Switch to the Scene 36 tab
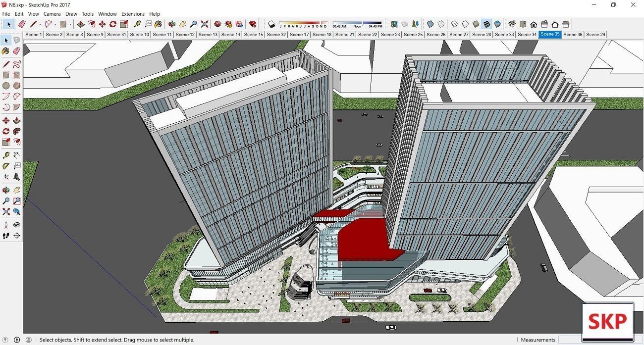The height and width of the screenshot is (345, 644). [x=573, y=35]
